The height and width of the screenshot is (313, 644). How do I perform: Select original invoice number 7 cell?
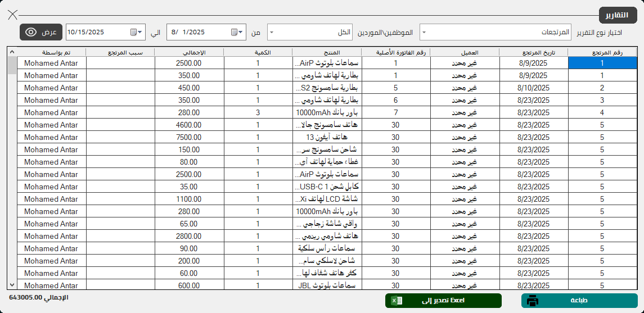396,112
